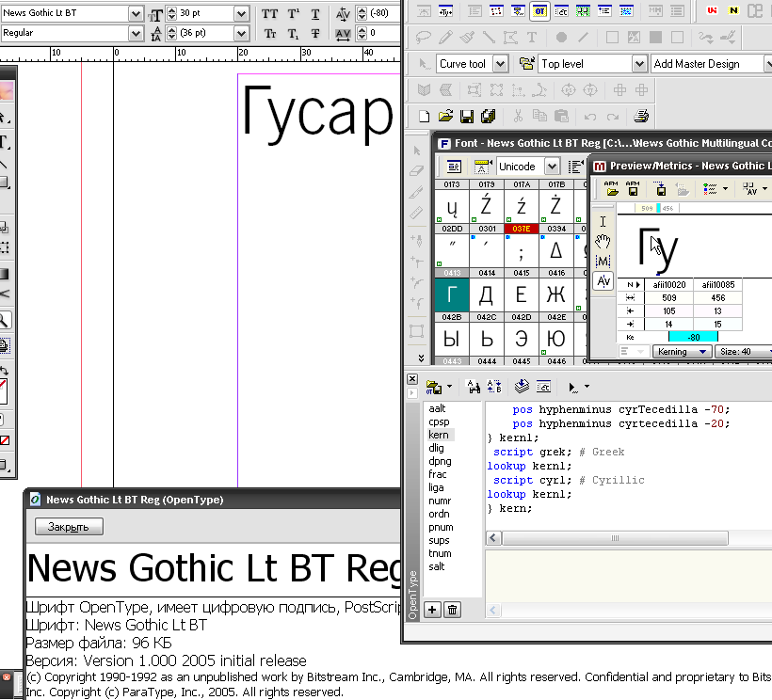Screen dimensions: 772x700
Task: Click the Open AFM icon in Preview/Metrics
Action: [612, 188]
